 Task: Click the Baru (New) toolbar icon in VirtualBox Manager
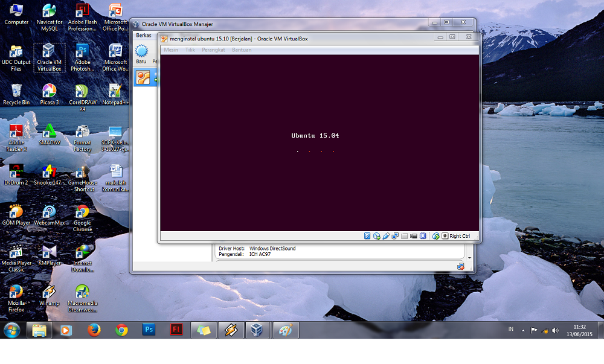141,54
